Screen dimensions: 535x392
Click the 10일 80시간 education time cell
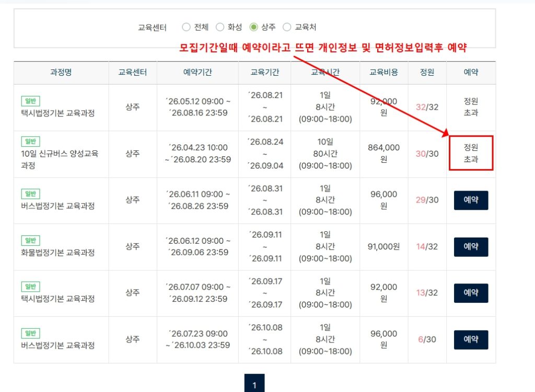pyautogui.click(x=325, y=154)
